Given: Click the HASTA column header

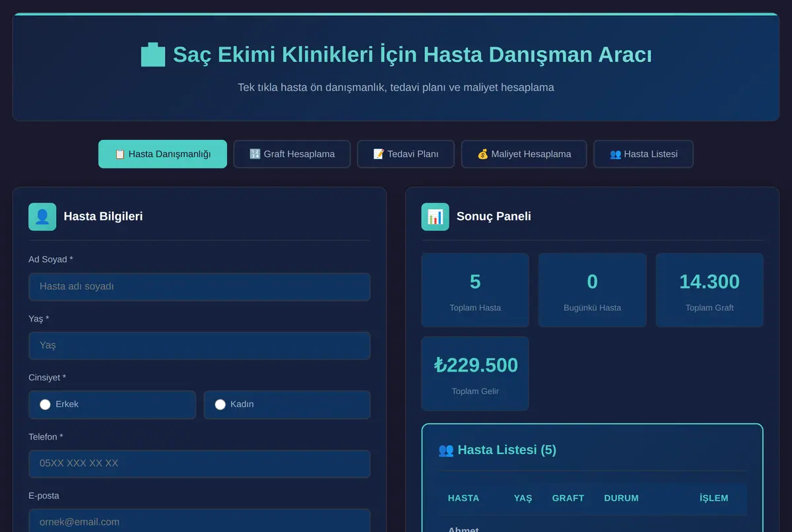Looking at the screenshot, I should tap(463, 498).
